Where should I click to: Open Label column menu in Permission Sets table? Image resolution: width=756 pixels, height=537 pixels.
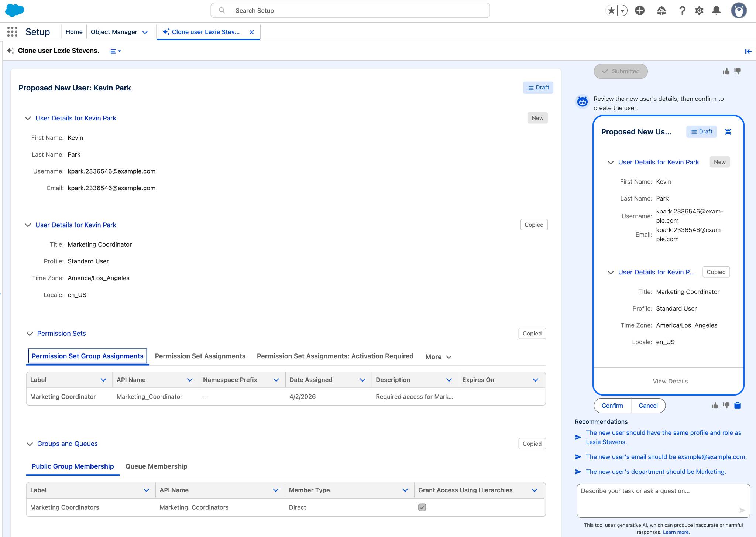tap(103, 380)
